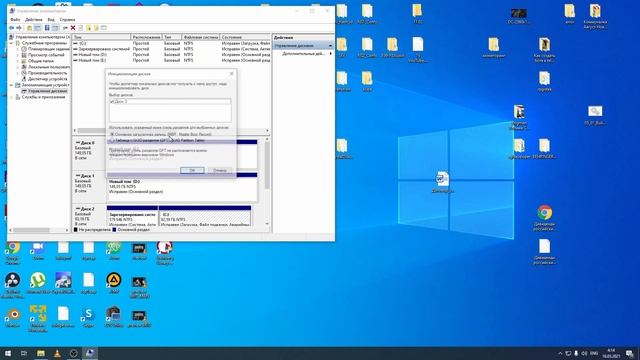Click the volume speaker tray icon
The width and height of the screenshot is (640, 360).
(584, 353)
